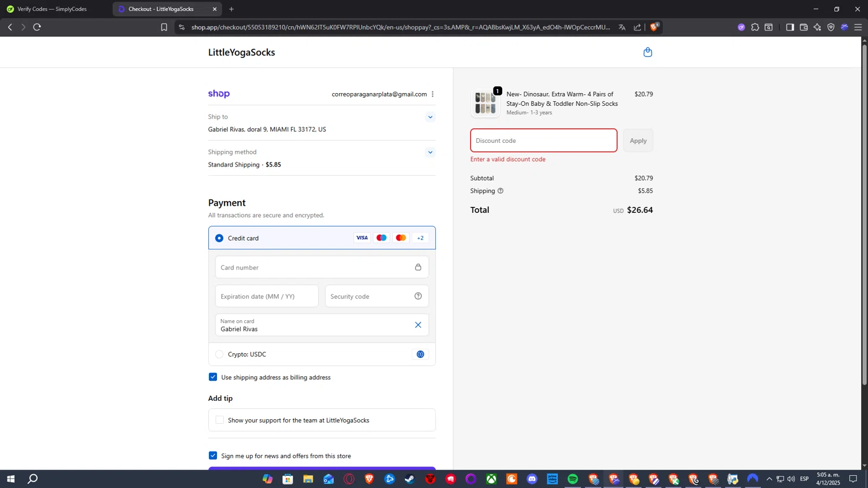Expand the Ship to address section
The image size is (868, 488).
point(430,117)
